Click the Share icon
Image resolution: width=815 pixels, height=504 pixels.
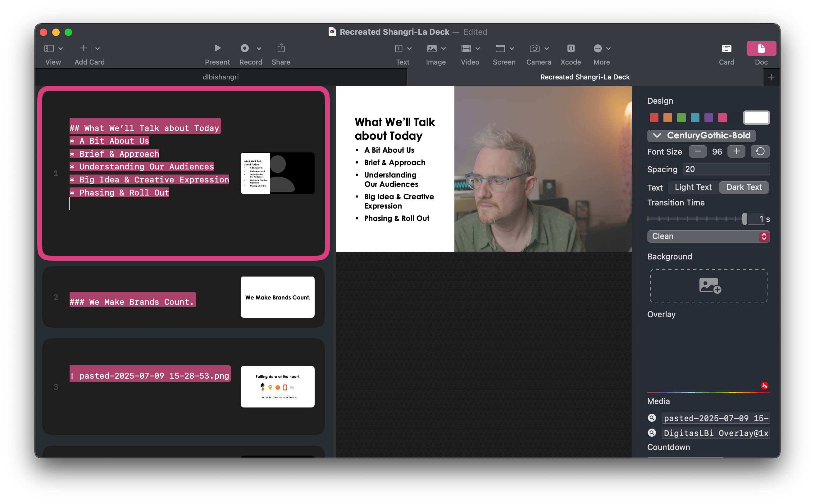point(281,48)
